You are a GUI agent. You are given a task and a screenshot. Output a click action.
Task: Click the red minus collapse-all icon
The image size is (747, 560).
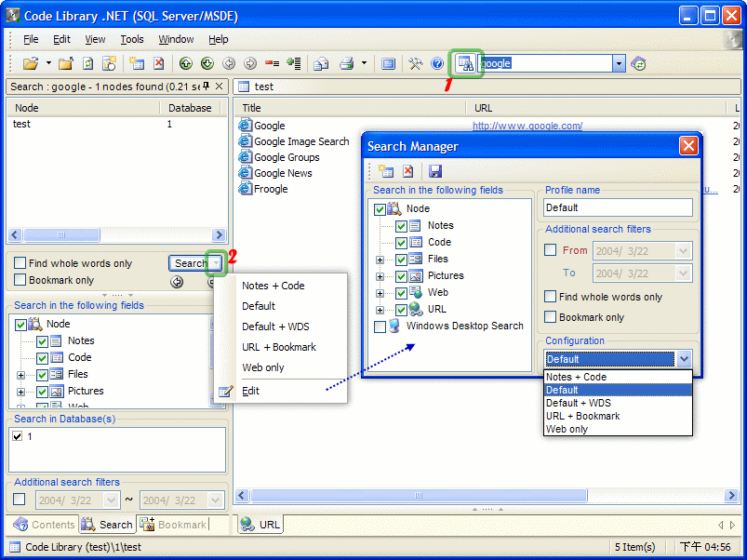(272, 63)
